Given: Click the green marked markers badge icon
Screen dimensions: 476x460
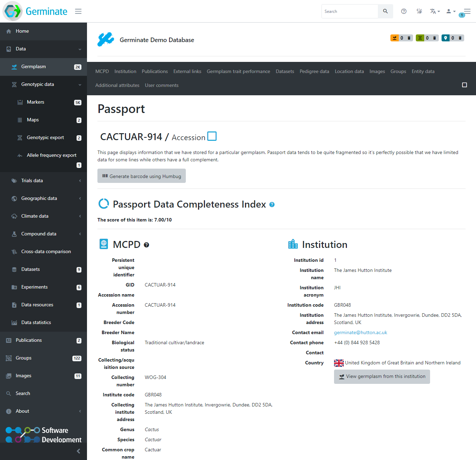Looking at the screenshot, I should (420, 38).
